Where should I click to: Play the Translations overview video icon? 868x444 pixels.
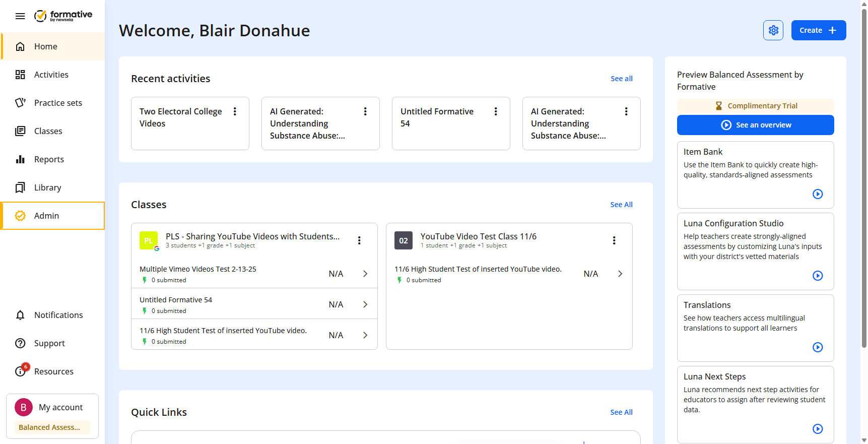[818, 347]
